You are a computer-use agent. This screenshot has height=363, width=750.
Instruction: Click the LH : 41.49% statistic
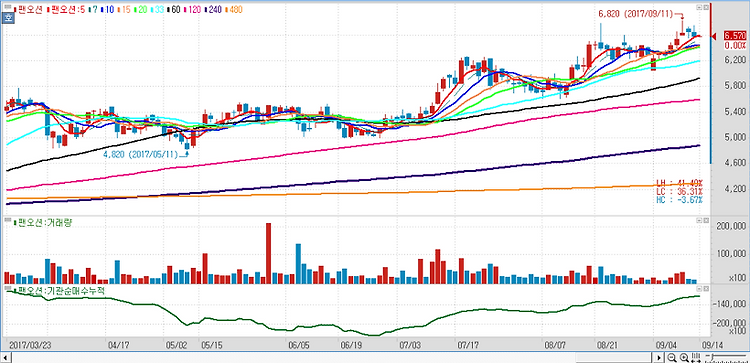point(679,183)
